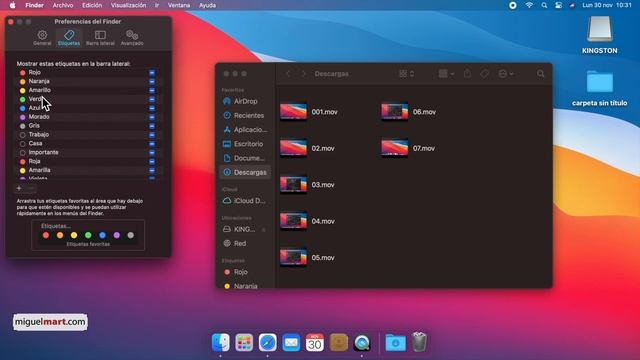
Task: Open the Apple menu
Action: [x=13, y=5]
